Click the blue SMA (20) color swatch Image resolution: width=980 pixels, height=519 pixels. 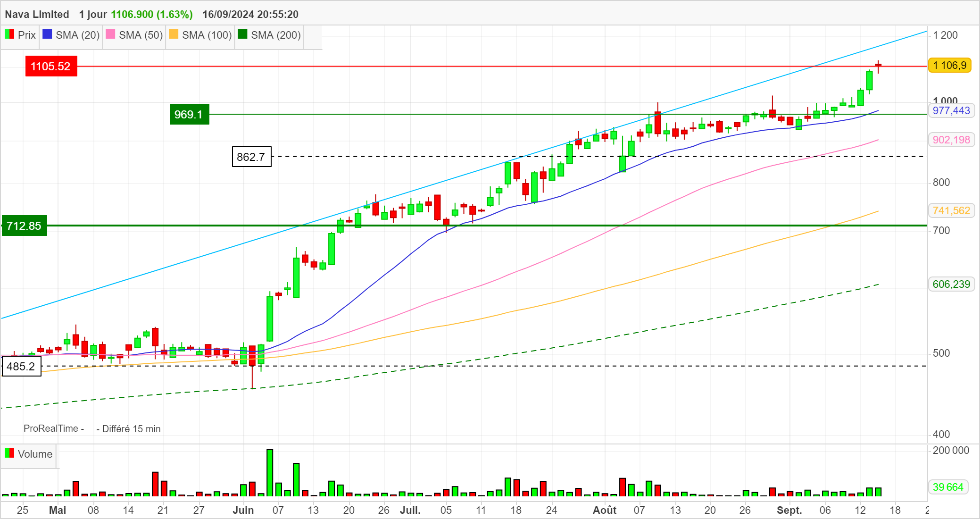point(47,34)
